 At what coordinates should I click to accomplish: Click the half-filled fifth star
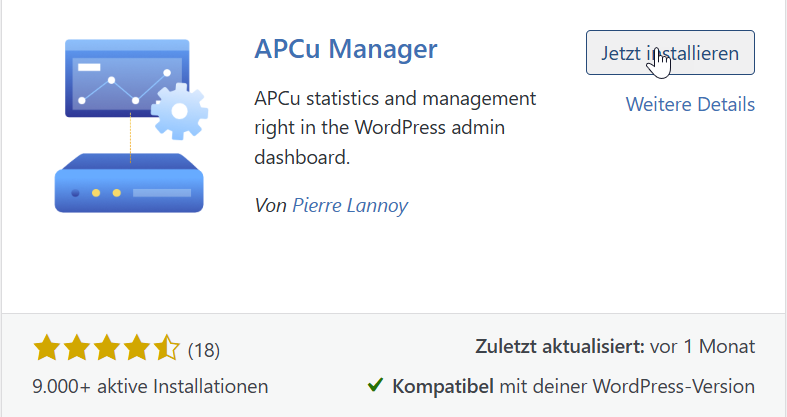(166, 349)
